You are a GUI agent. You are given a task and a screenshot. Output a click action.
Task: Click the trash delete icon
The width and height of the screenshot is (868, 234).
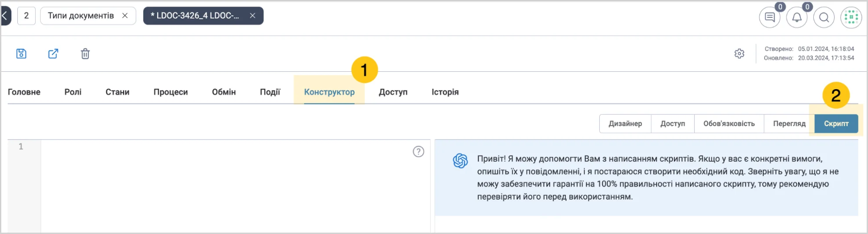point(85,53)
